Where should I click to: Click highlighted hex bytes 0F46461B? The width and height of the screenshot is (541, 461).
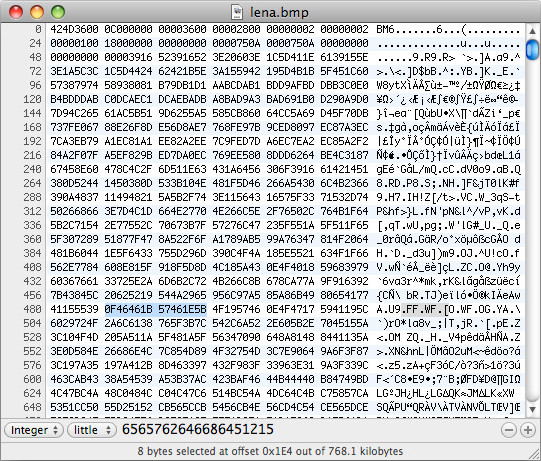[128, 309]
